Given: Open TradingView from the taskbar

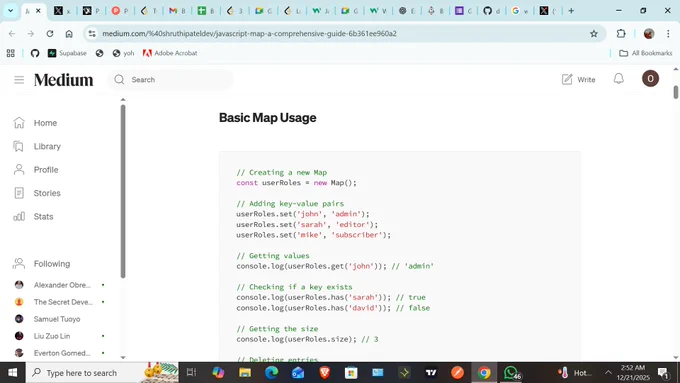Looking at the screenshot, I should (x=431, y=373).
